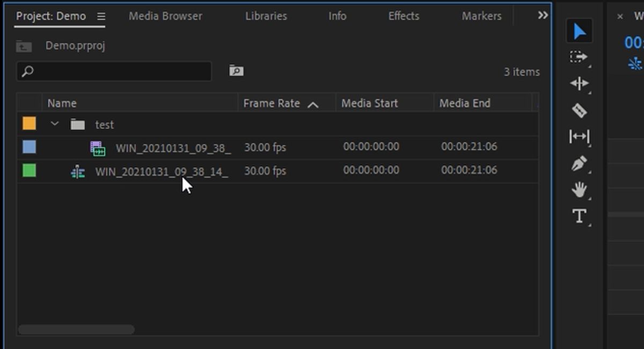Select the Pen tool
Viewport: 644px width, 349px height.
(x=580, y=164)
